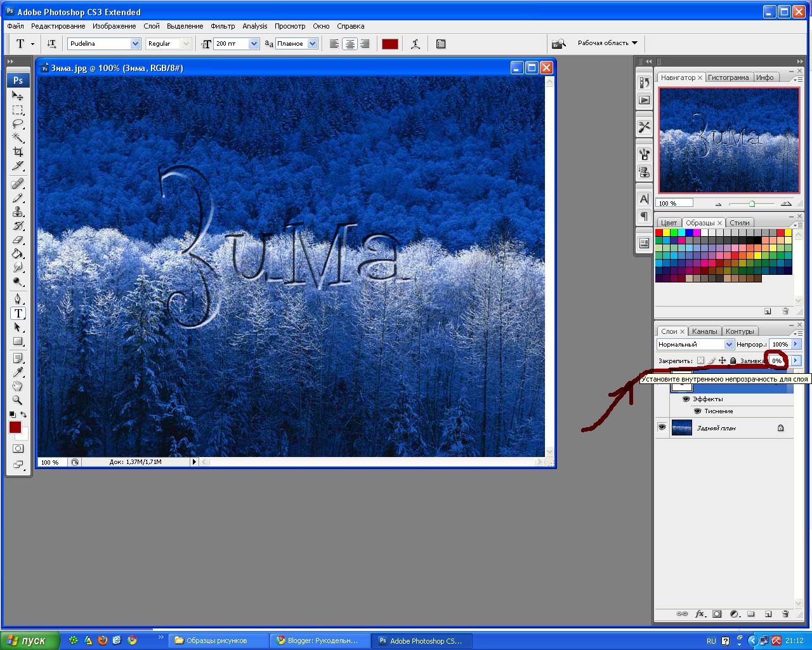812x650 pixels.
Task: Select the Move tool
Action: click(x=18, y=96)
